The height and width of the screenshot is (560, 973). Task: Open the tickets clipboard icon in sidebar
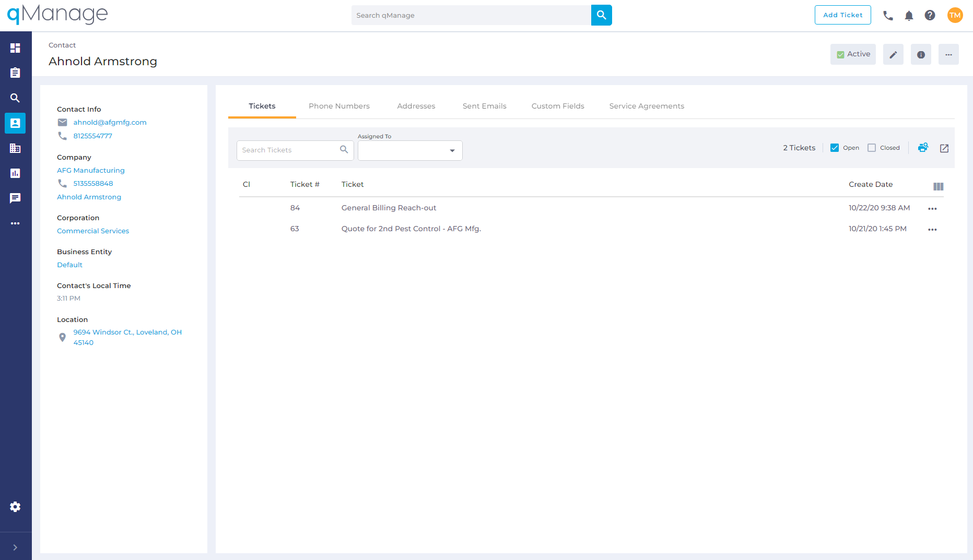[15, 73]
